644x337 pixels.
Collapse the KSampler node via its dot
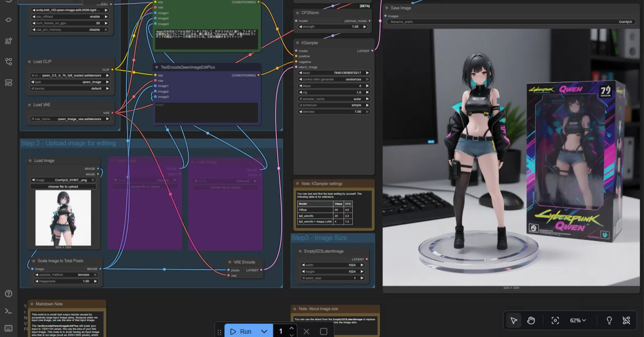pyautogui.click(x=297, y=43)
